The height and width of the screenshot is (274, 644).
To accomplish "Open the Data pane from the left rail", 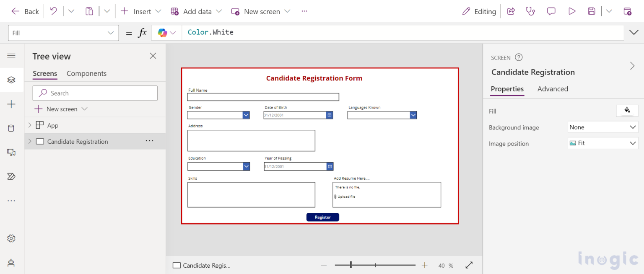I will tap(11, 128).
